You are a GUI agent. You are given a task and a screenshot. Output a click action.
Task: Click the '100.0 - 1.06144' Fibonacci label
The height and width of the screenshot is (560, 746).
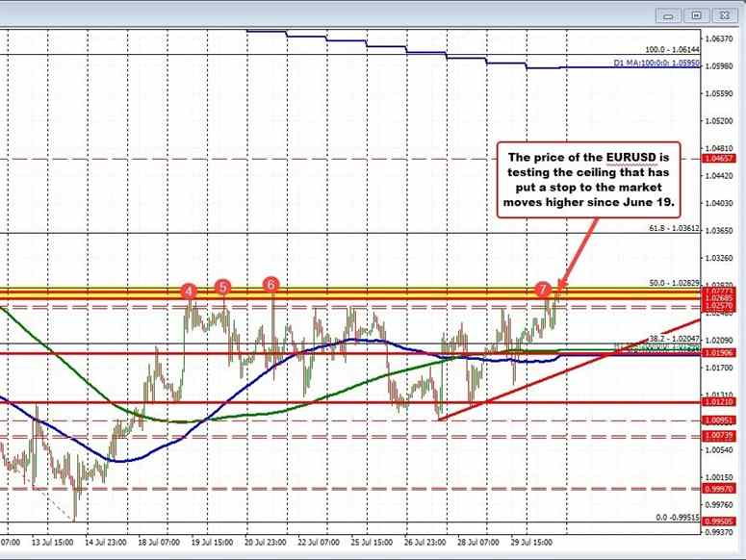[672, 49]
